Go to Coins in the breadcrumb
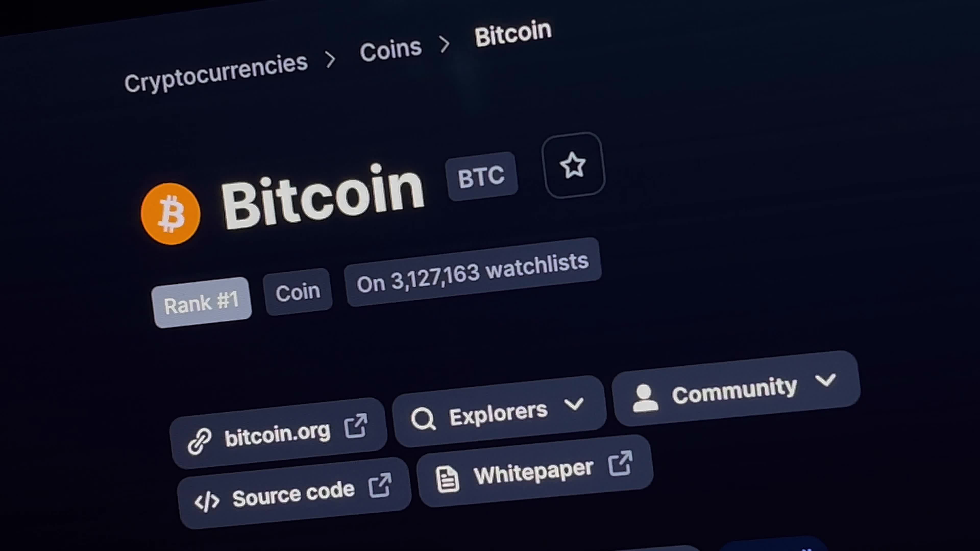 point(391,50)
